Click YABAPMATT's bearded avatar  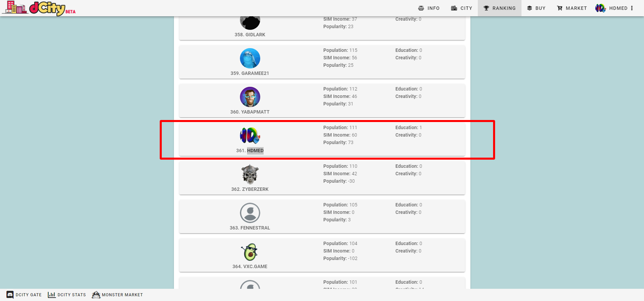coord(250,97)
